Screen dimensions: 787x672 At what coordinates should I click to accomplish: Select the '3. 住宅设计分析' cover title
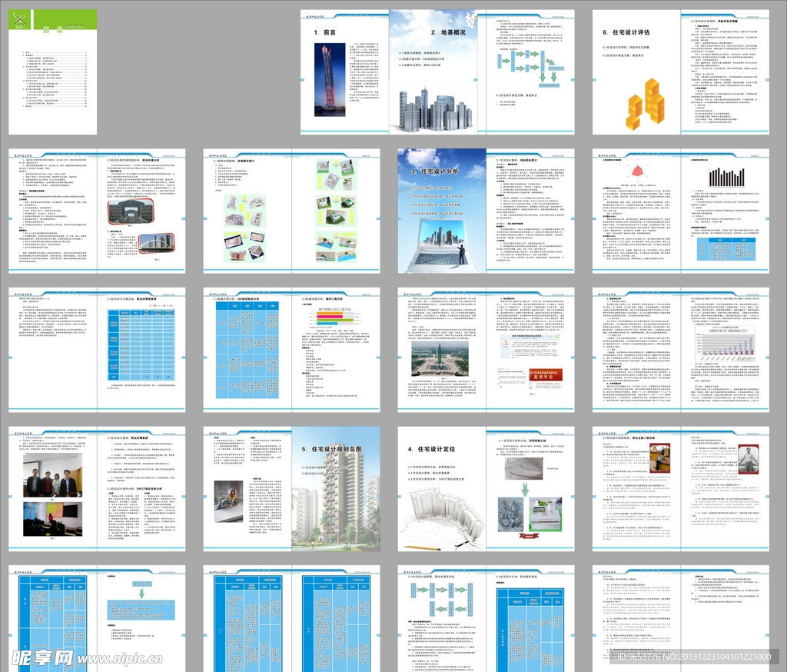pyautogui.click(x=434, y=171)
